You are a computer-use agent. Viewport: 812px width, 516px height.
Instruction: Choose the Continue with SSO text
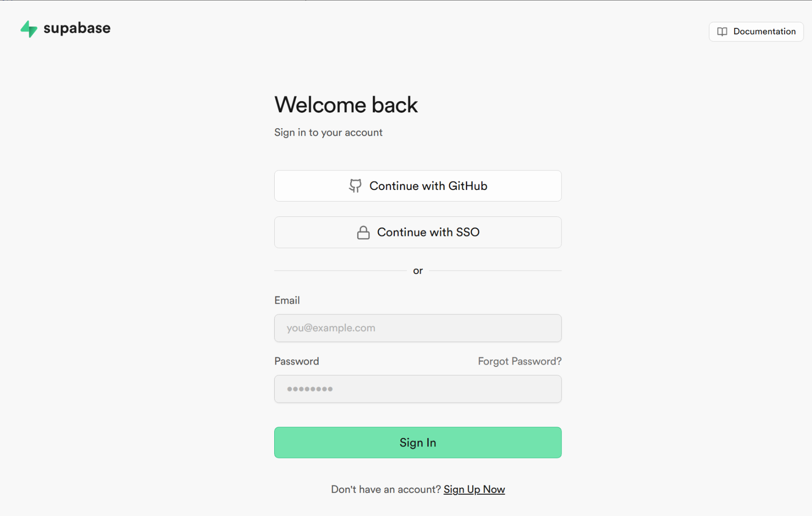click(x=428, y=232)
